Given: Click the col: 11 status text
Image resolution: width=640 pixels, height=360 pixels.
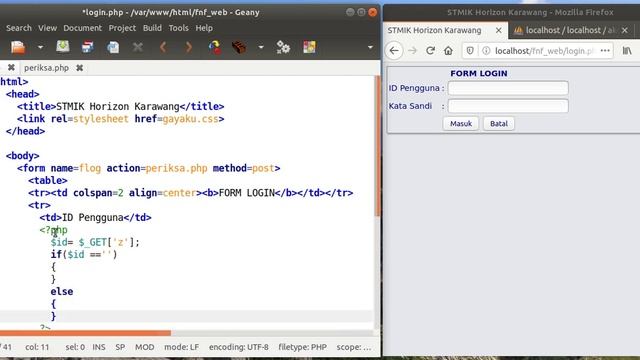Looking at the screenshot, I should 37,347.
